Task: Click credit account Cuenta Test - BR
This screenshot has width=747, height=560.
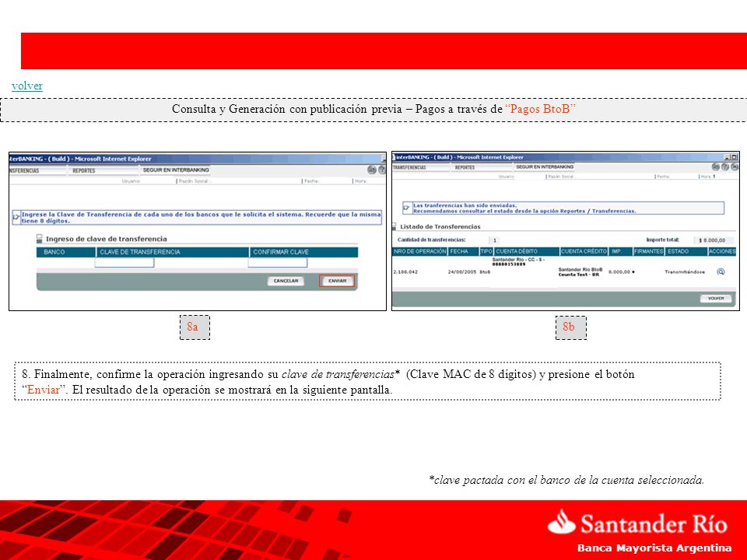Action: coord(579,275)
